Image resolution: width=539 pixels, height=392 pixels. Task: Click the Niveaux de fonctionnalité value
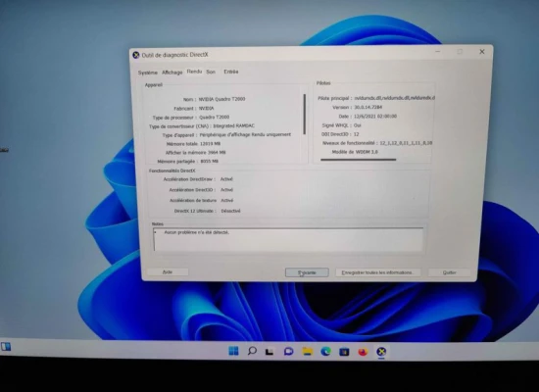tap(406, 143)
